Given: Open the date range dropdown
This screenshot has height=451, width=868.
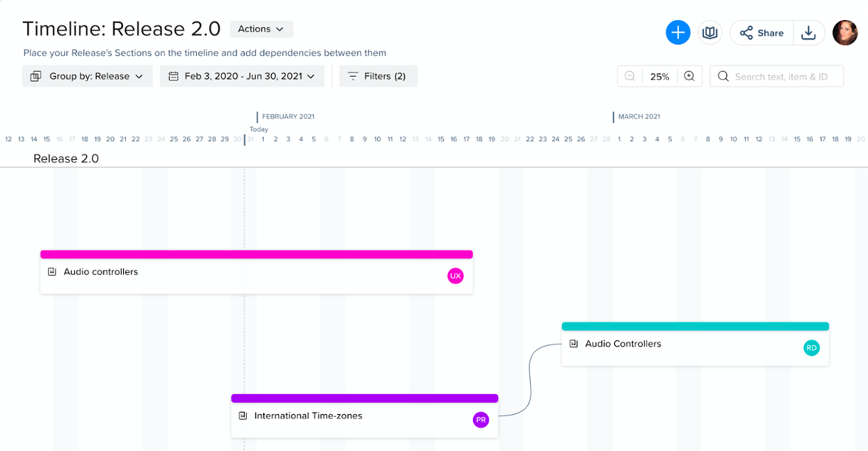Looking at the screenshot, I should tap(242, 77).
